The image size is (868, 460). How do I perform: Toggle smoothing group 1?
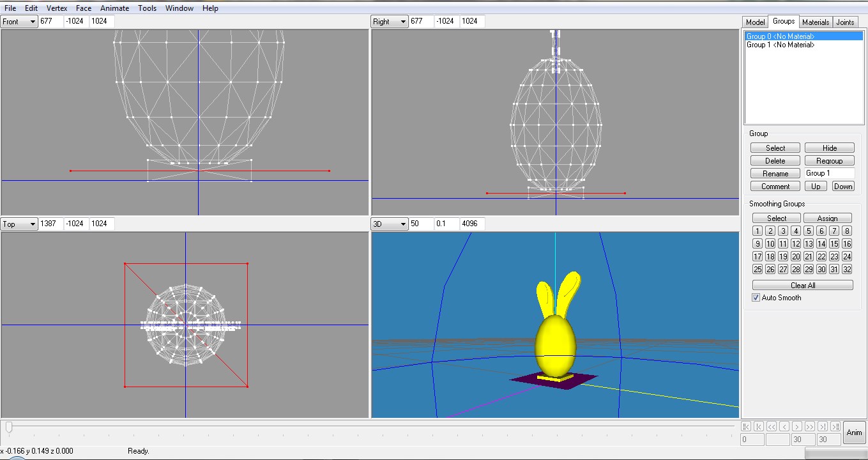point(758,231)
